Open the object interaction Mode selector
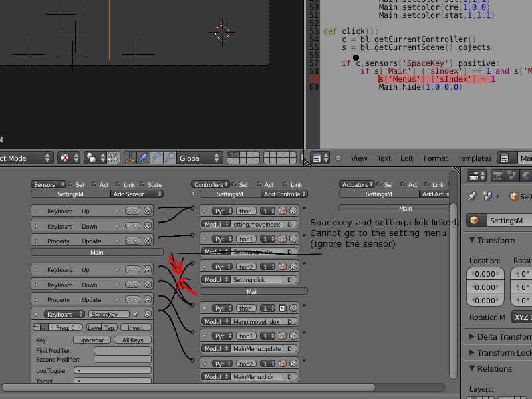 [x=26, y=158]
